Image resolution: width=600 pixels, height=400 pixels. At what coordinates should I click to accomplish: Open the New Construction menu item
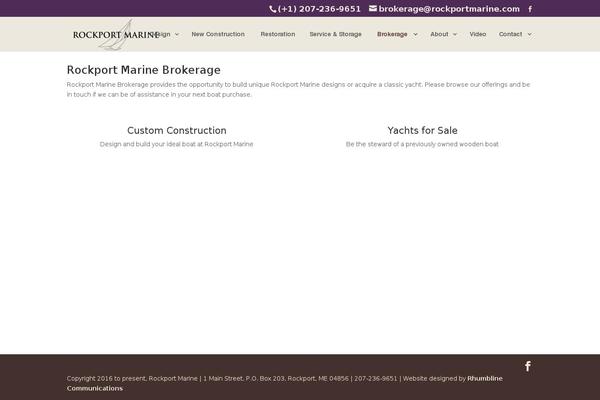coord(218,34)
